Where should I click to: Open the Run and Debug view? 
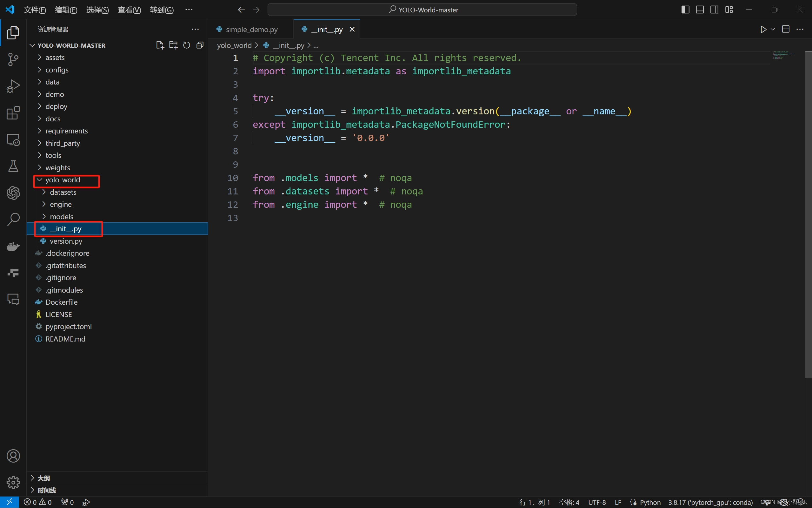pos(13,86)
